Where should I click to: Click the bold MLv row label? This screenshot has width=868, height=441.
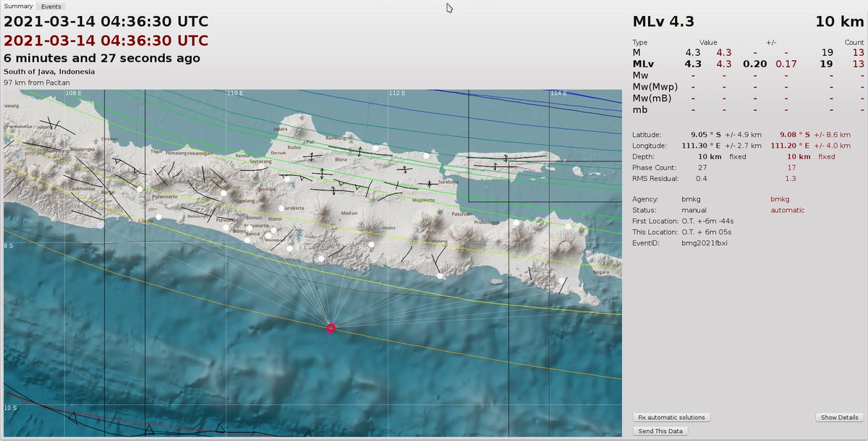(643, 64)
